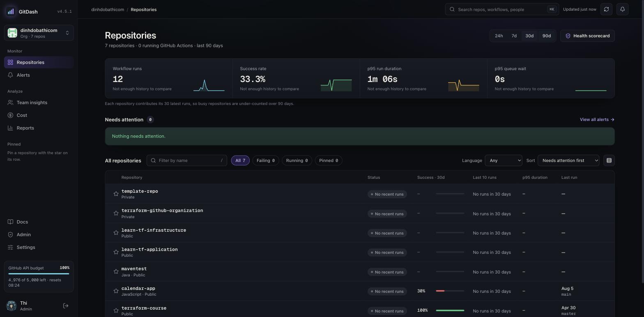This screenshot has height=317, width=644.
Task: Star the terraform-course repository
Action: pos(116,310)
